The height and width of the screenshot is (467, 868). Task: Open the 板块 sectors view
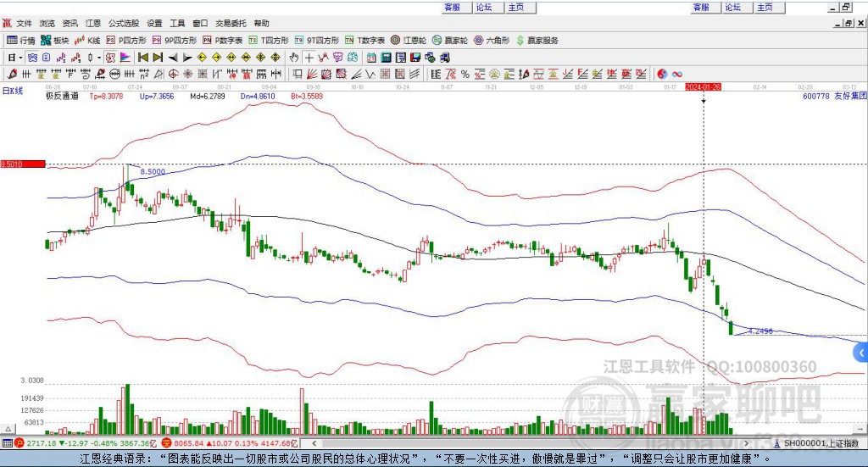[x=54, y=41]
